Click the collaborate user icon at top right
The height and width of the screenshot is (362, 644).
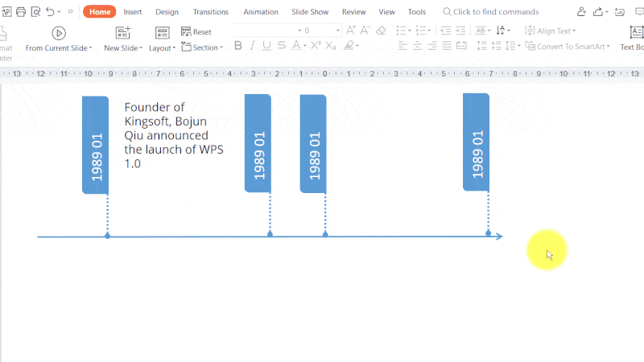pyautogui.click(x=580, y=11)
